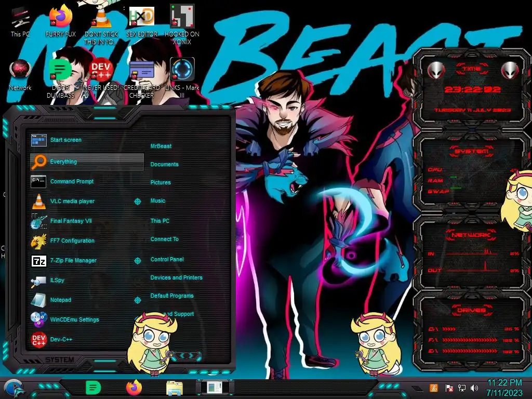This screenshot has height=399, width=532.
Task: Open the SEX EDITOR HxD shortcut
Action: pyautogui.click(x=142, y=21)
